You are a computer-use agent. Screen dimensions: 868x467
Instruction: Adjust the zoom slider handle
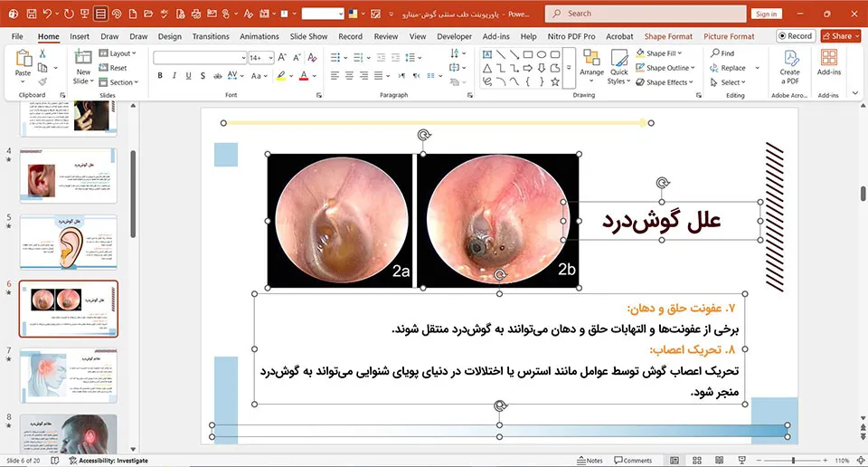(793, 461)
